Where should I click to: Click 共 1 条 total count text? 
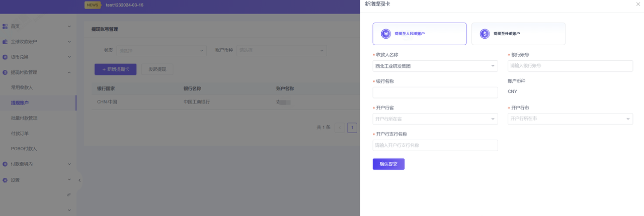tap(324, 128)
